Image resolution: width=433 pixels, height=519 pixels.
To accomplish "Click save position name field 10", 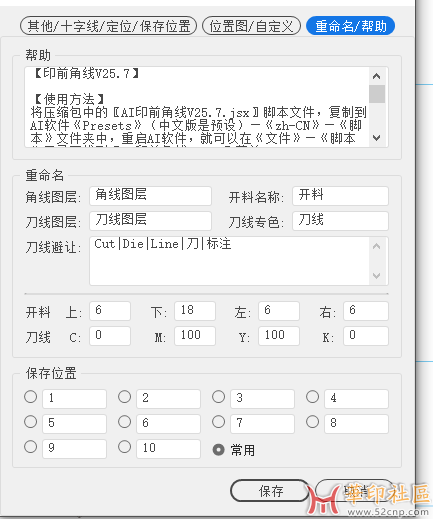I will [169, 449].
